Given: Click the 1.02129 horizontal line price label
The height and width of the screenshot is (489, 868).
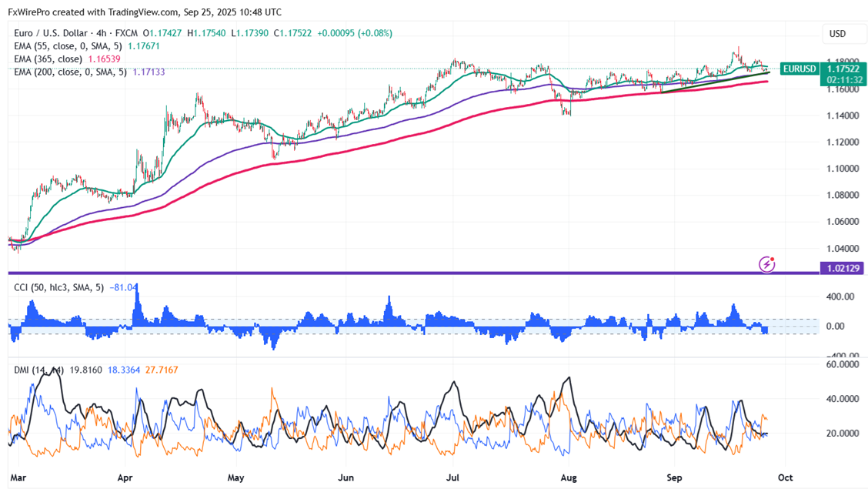Looking at the screenshot, I should click(x=843, y=268).
